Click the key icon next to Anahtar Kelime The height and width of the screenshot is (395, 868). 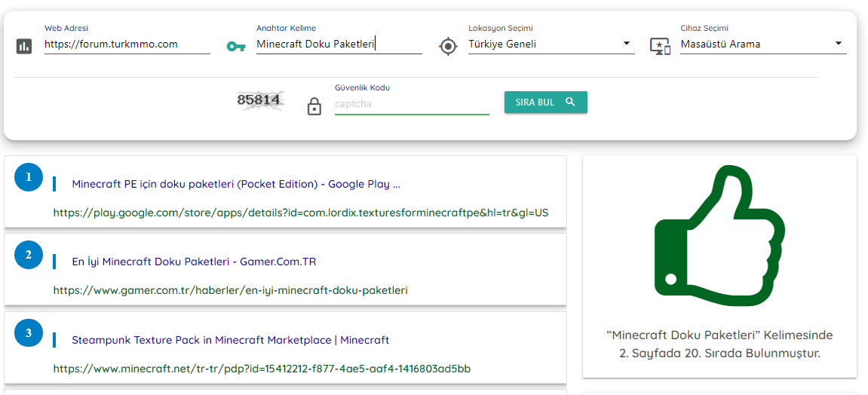pyautogui.click(x=236, y=47)
